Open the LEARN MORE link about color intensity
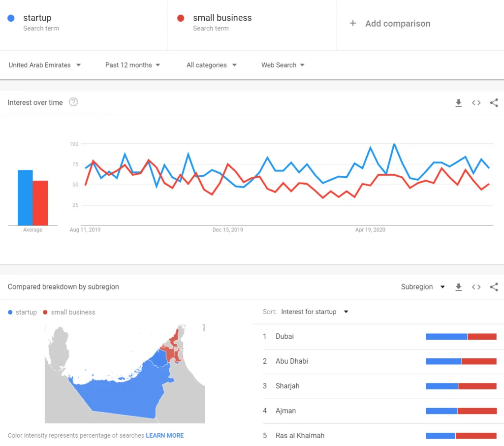 coord(164,435)
